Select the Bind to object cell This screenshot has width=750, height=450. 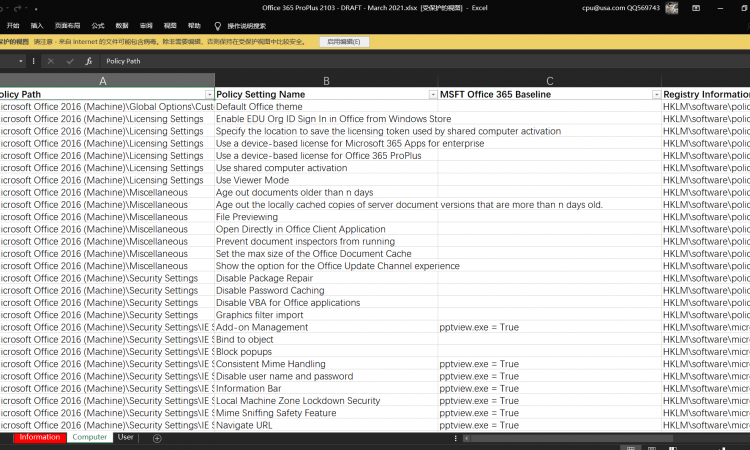tap(326, 340)
